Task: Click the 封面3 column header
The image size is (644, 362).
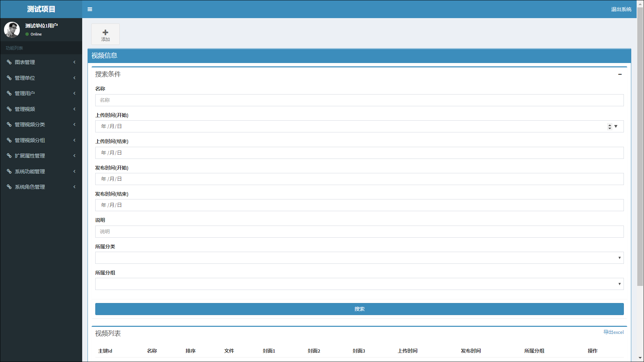Action: [x=359, y=351]
